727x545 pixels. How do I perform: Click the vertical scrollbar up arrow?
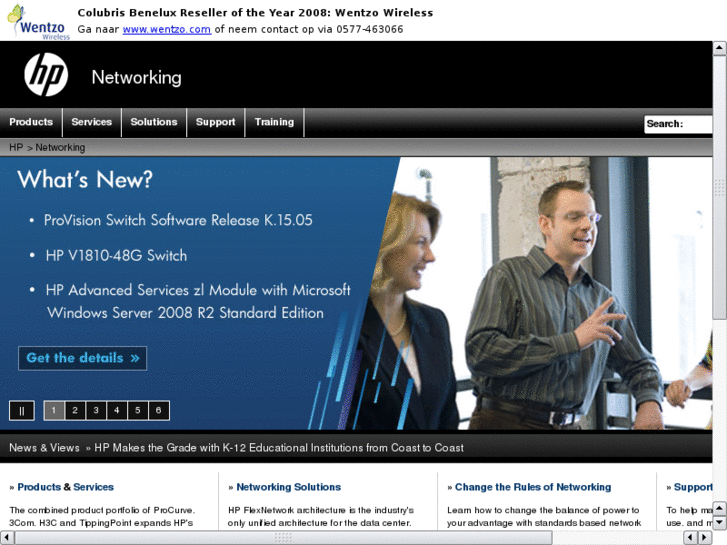pyautogui.click(x=720, y=48)
